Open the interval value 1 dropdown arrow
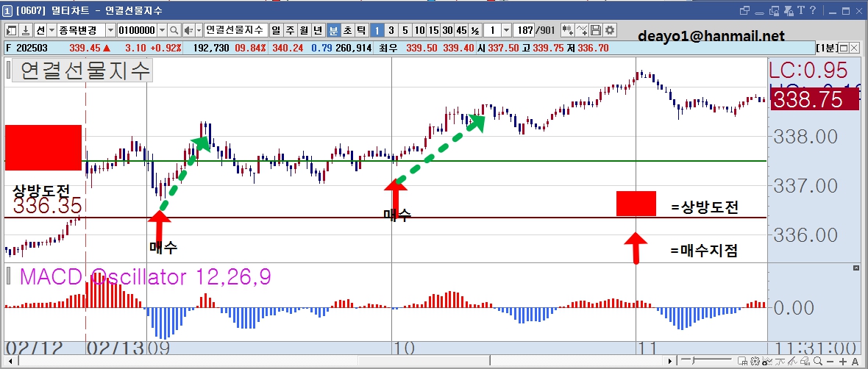This screenshot has width=868, height=369. click(x=507, y=30)
